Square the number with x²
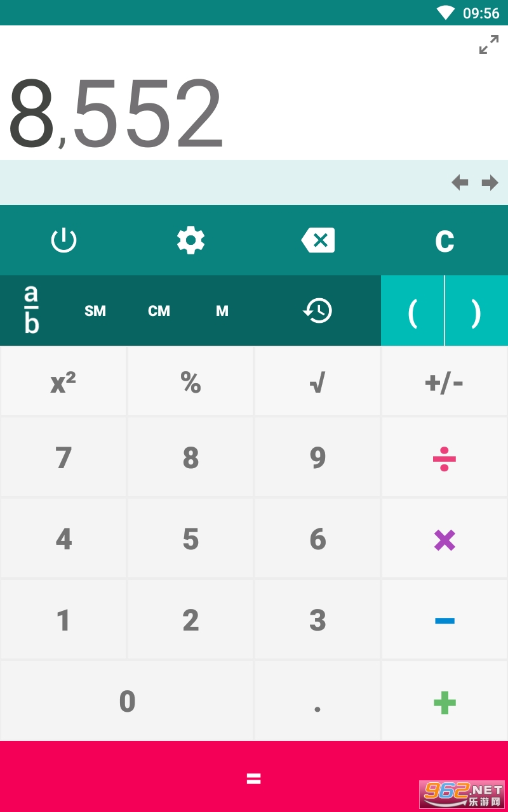The width and height of the screenshot is (508, 812). click(x=63, y=381)
